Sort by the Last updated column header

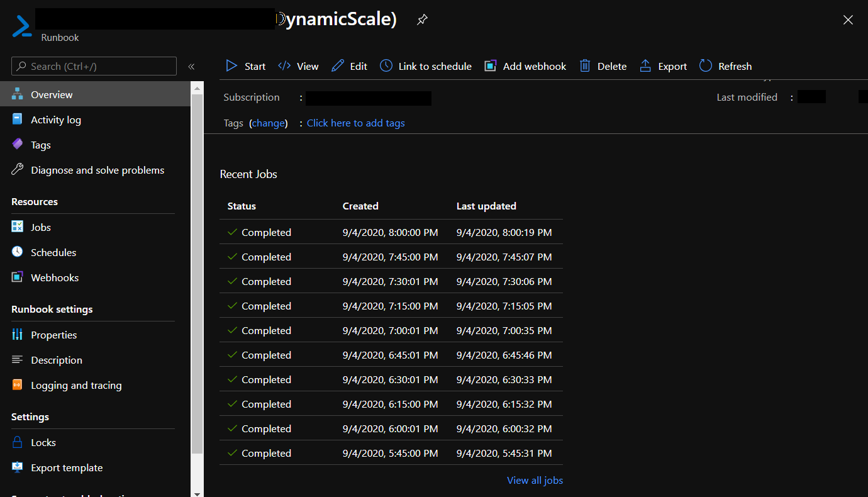486,206
